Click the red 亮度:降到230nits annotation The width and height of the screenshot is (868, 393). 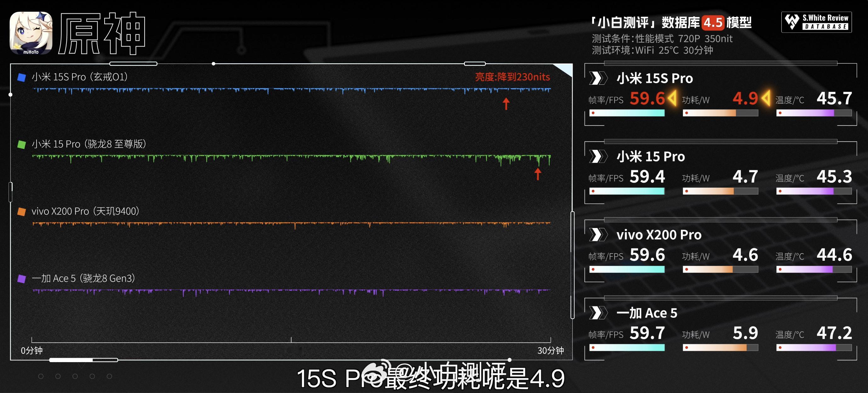[x=512, y=77]
